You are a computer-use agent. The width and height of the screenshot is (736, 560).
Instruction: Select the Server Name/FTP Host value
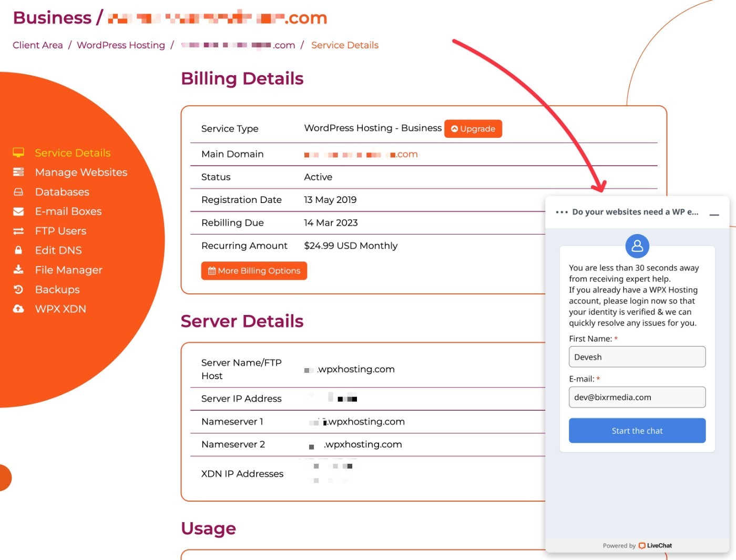pyautogui.click(x=350, y=369)
